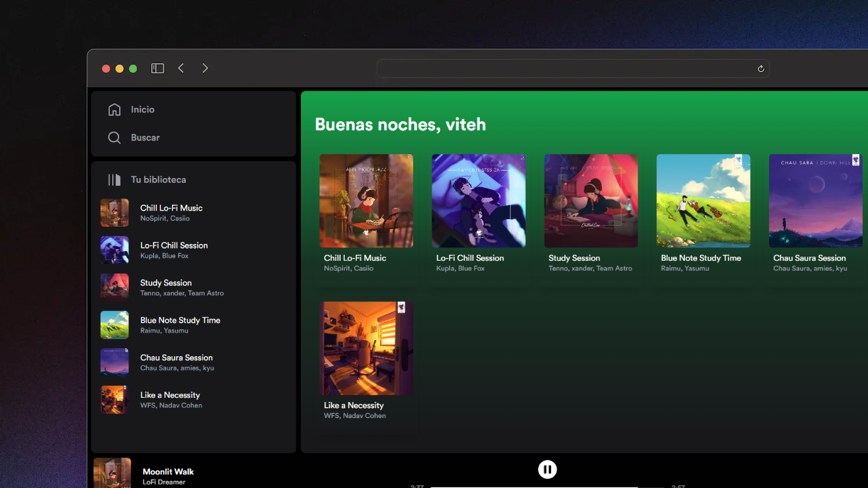This screenshot has height=488, width=868.
Task: Open the Tu biblioteca library icon
Action: pos(115,180)
